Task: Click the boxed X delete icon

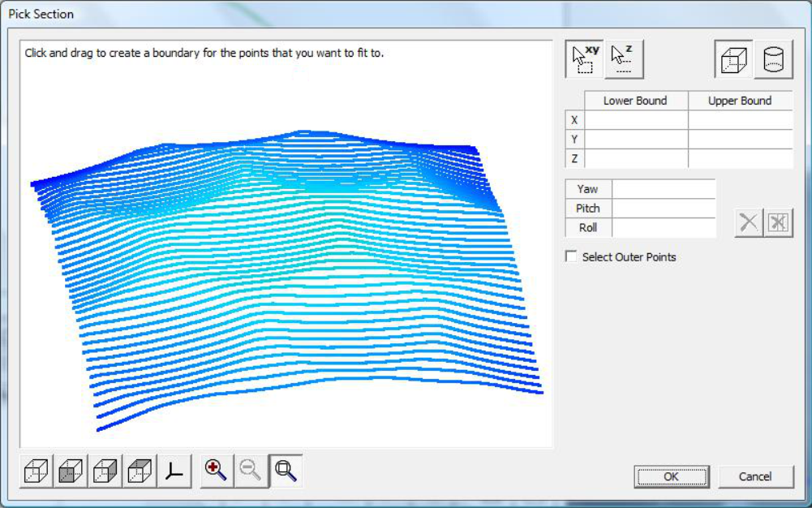Action: (x=778, y=222)
